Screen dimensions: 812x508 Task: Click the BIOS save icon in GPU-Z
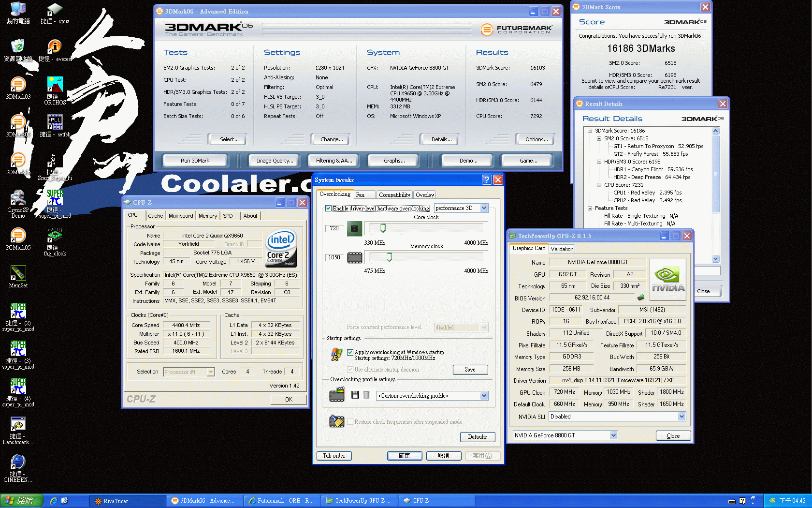641,297
